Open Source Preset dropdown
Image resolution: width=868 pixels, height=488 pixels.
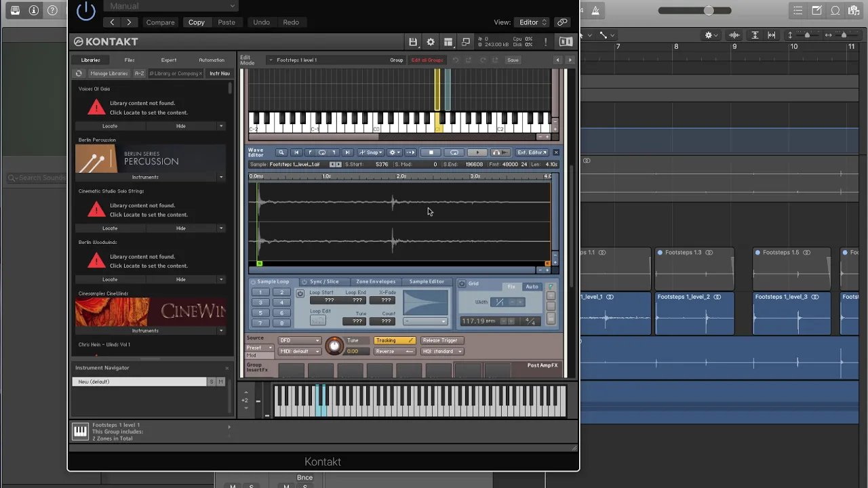pyautogui.click(x=260, y=348)
